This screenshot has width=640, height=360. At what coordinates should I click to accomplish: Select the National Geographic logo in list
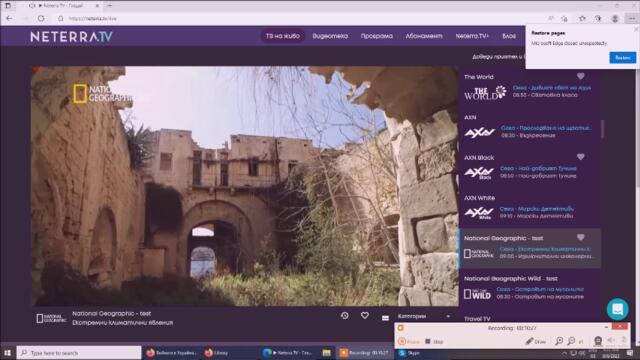pyautogui.click(x=478, y=253)
